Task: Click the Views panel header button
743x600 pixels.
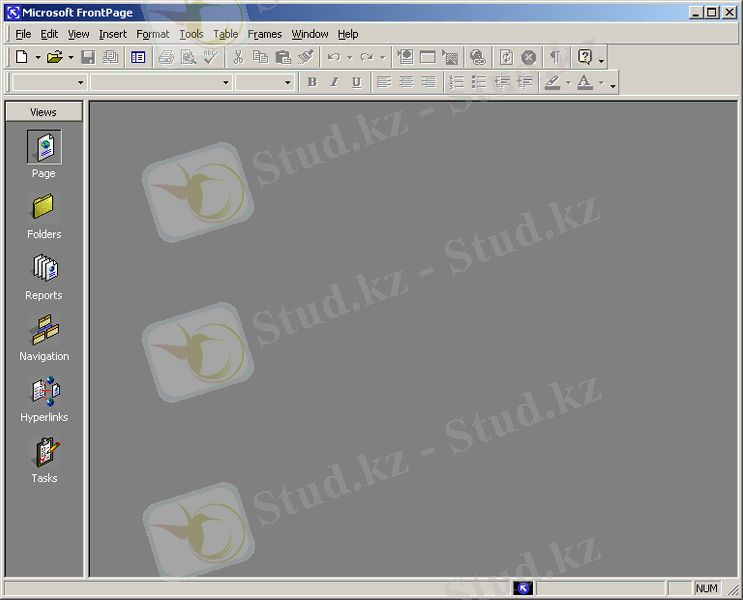Action: pos(43,112)
